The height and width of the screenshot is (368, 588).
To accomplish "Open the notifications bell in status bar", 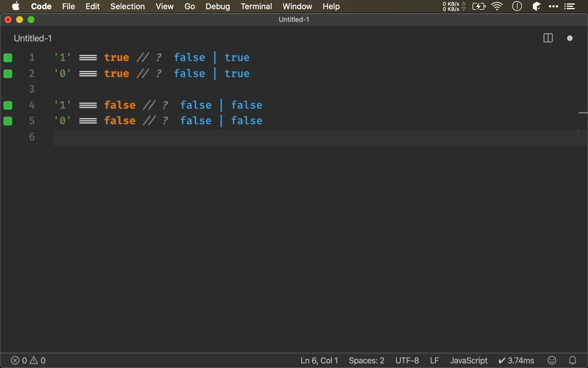I will [x=572, y=360].
